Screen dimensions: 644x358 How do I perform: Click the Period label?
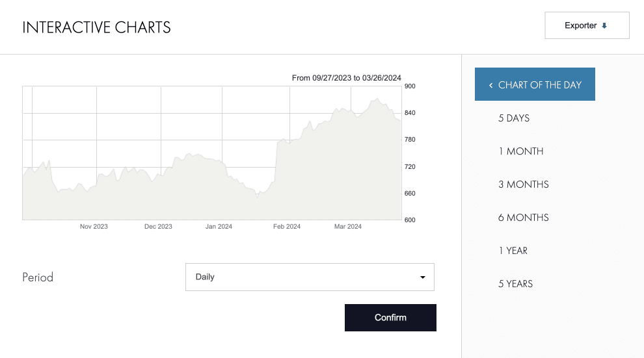point(38,277)
